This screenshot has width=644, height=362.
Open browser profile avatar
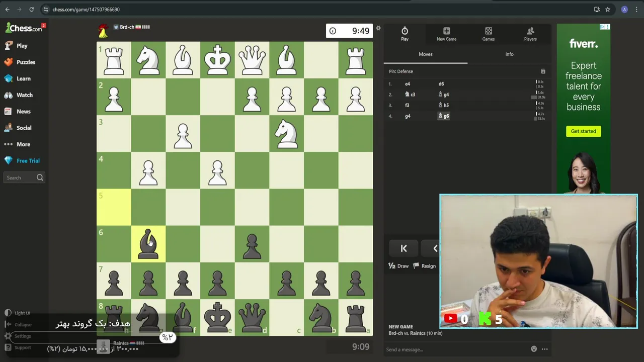624,9
